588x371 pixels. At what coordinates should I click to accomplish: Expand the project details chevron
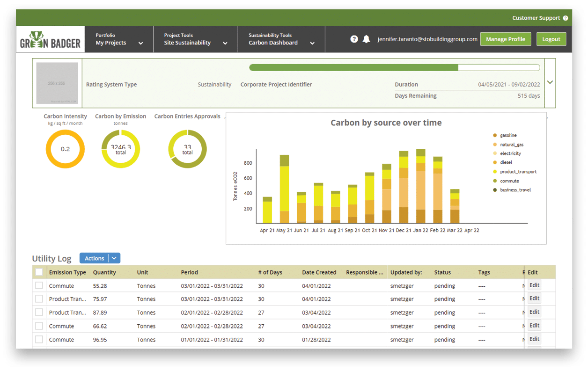click(x=550, y=82)
